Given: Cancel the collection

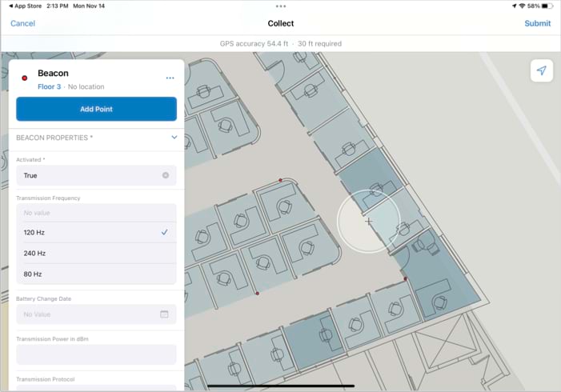Looking at the screenshot, I should [x=22, y=23].
